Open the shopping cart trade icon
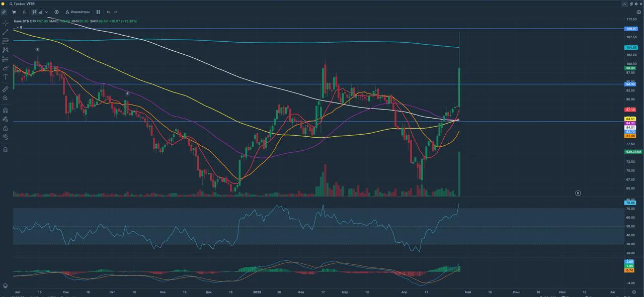The width and height of the screenshot is (644, 297). (14, 12)
